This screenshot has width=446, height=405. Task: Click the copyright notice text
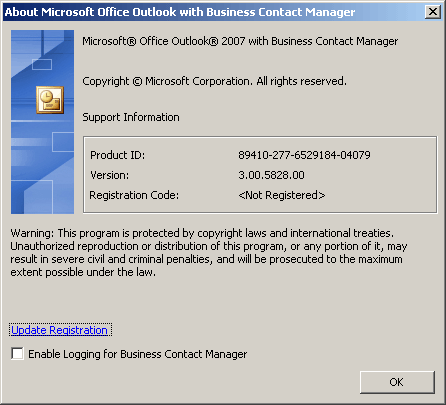click(214, 81)
